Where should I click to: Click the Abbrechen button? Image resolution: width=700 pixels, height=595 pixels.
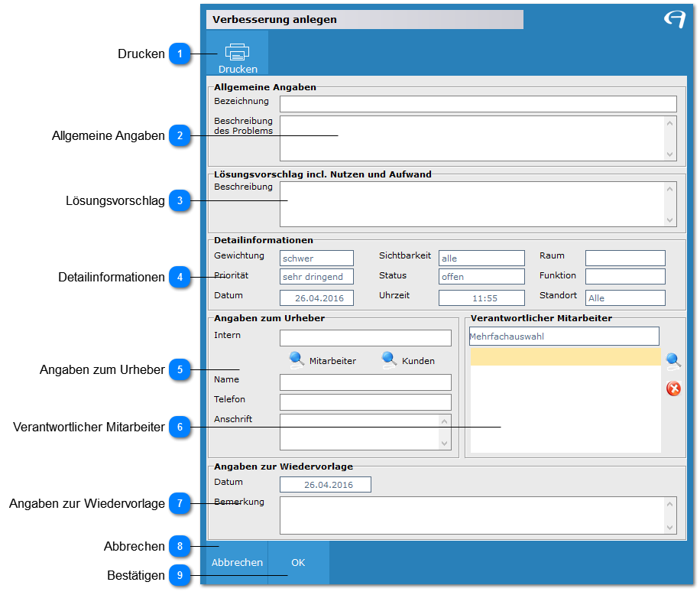tap(237, 562)
